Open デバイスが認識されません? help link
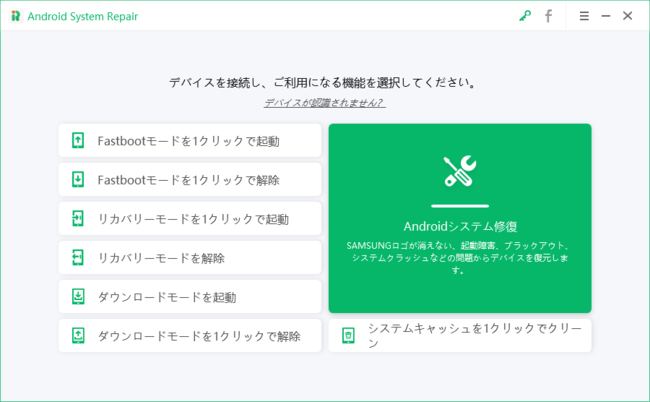650x402 pixels. pos(325,102)
